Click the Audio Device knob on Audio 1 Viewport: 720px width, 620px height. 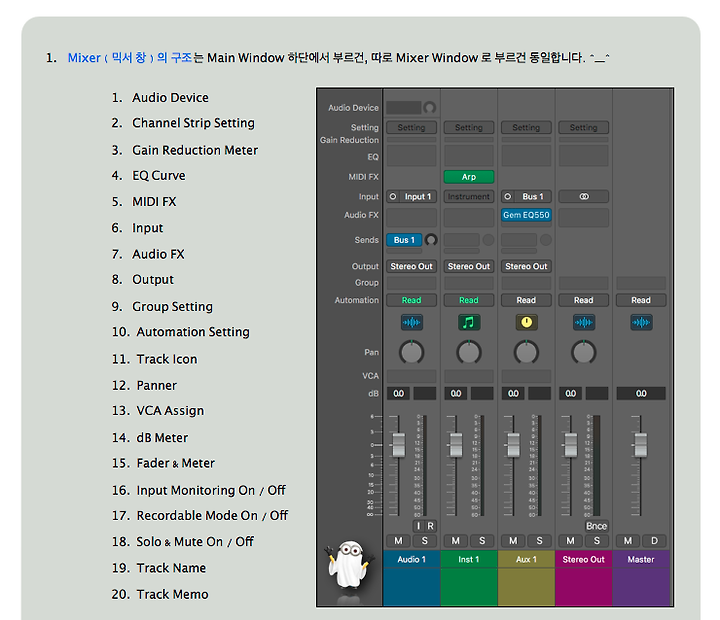[430, 108]
